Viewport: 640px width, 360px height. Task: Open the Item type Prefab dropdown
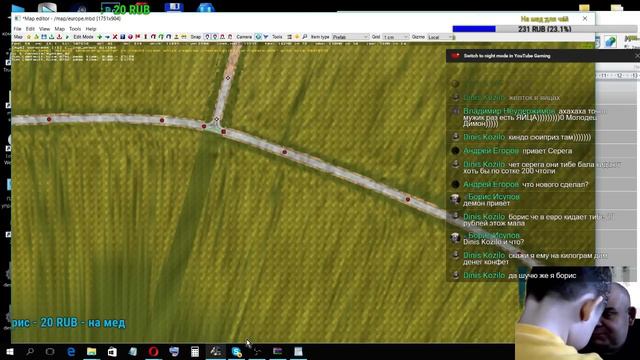tap(351, 37)
